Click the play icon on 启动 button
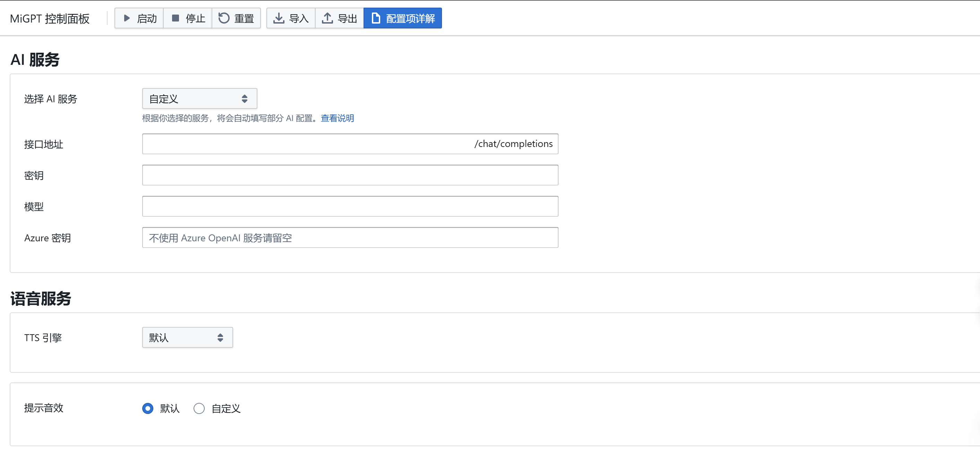 [127, 18]
